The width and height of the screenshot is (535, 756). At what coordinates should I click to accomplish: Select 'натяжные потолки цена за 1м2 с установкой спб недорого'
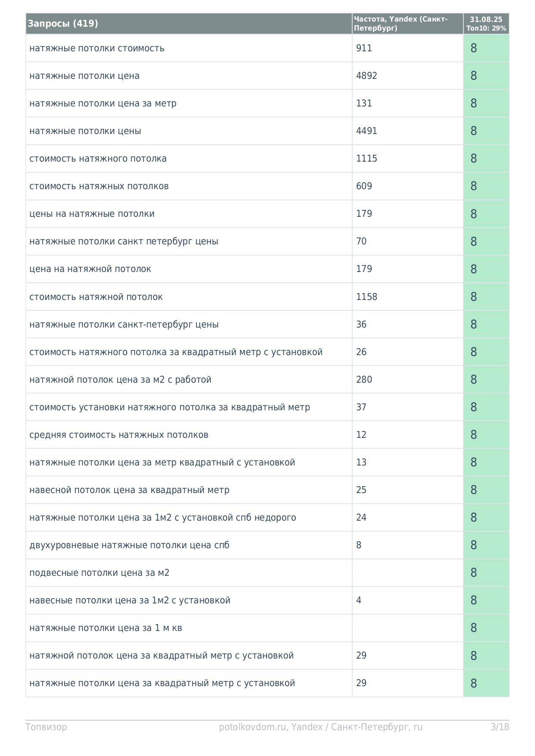[163, 518]
